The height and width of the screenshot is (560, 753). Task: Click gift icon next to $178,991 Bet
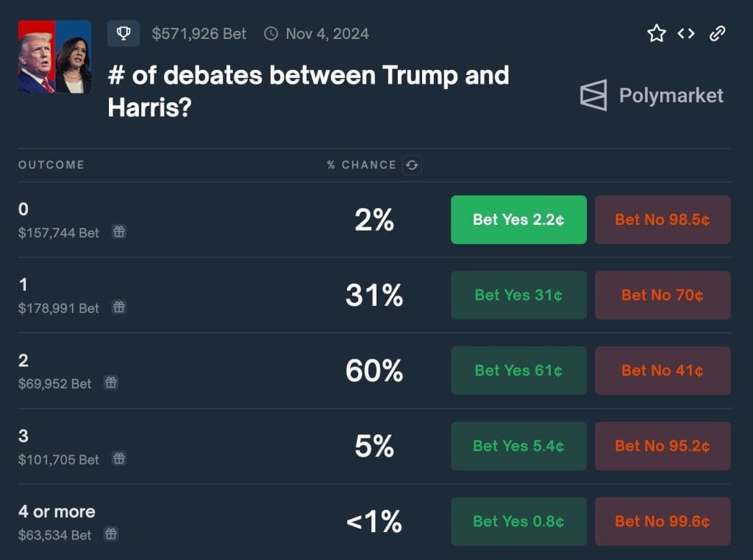click(119, 307)
